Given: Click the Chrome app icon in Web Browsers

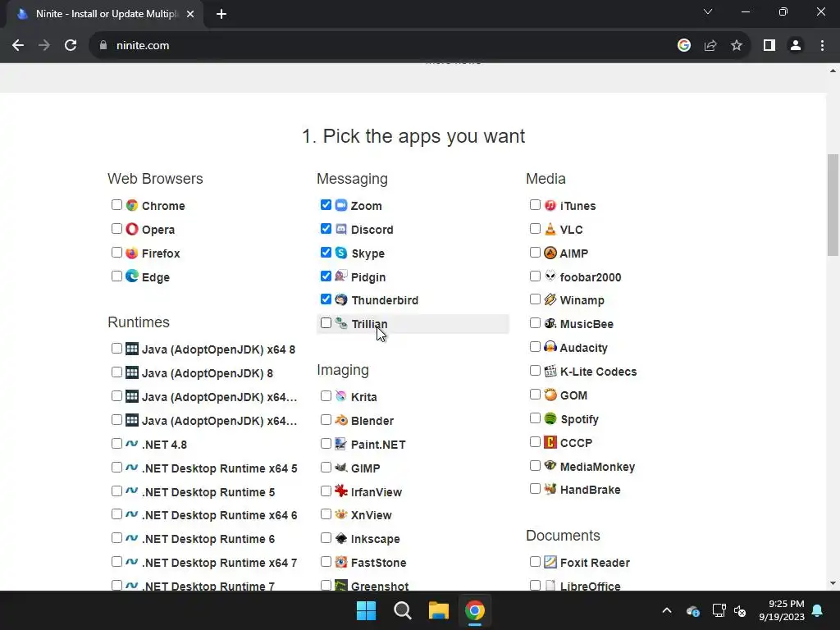Looking at the screenshot, I should 132,205.
